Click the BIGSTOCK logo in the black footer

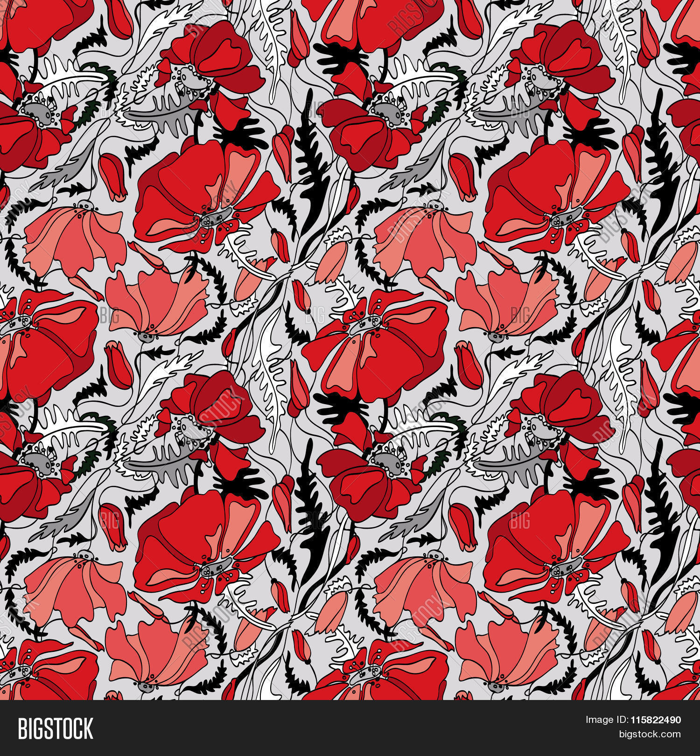click(x=56, y=728)
